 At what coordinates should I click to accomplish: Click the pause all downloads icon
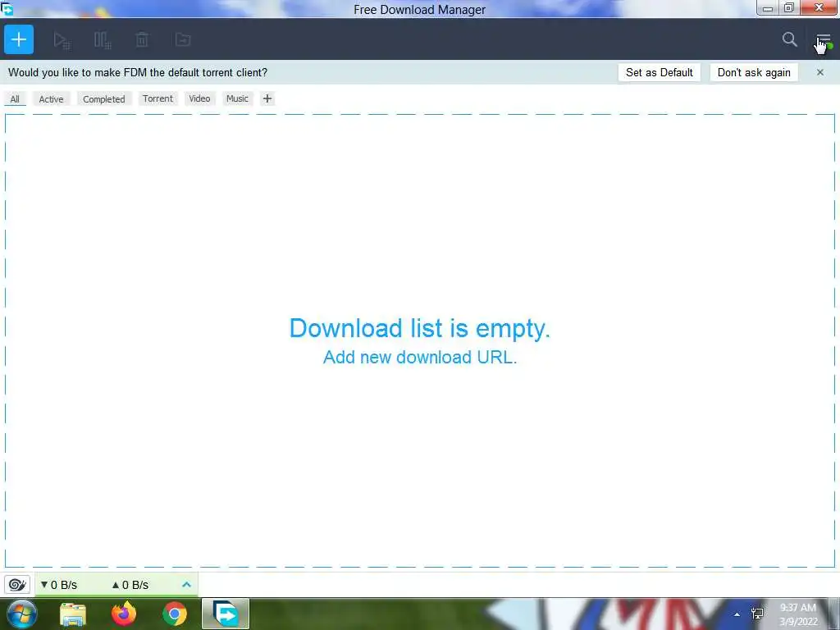coord(102,39)
